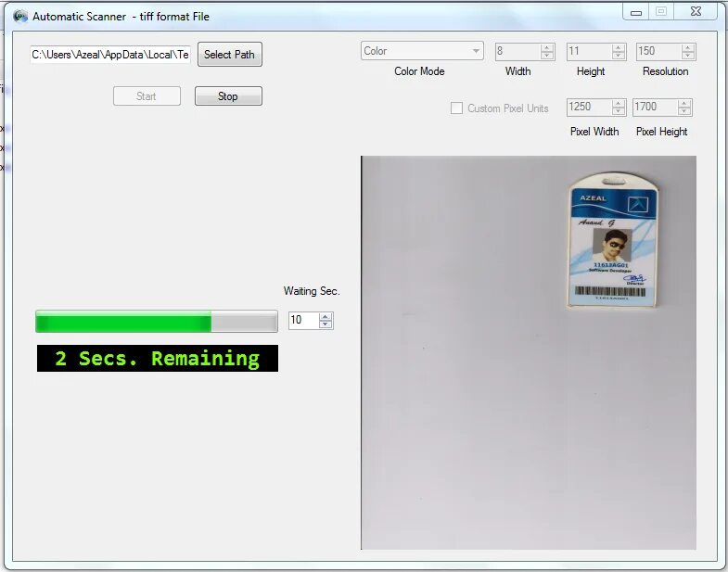728x572 pixels.
Task: Decrease the Height value with down arrow
Action: (618, 56)
